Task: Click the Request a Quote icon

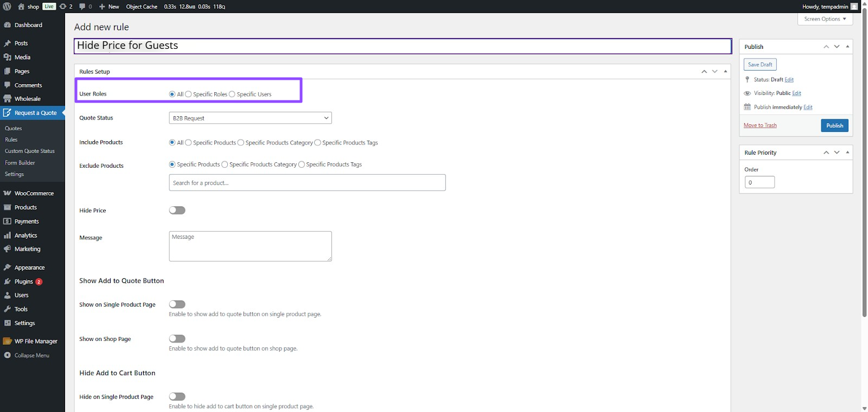Action: pos(7,113)
